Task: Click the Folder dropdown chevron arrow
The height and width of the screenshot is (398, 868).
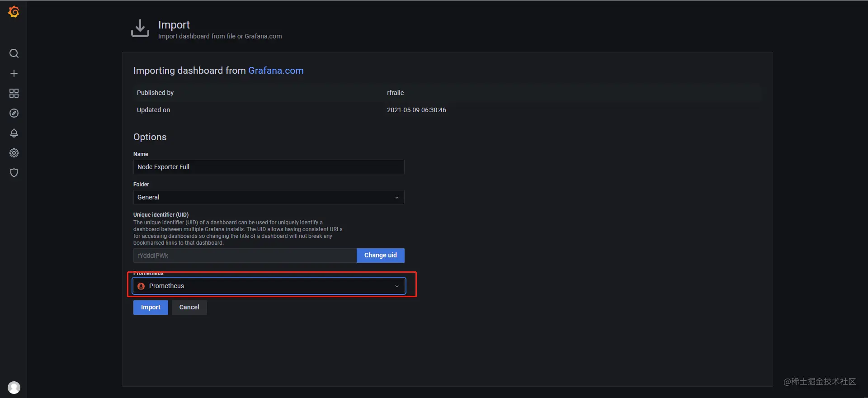Action: click(397, 198)
